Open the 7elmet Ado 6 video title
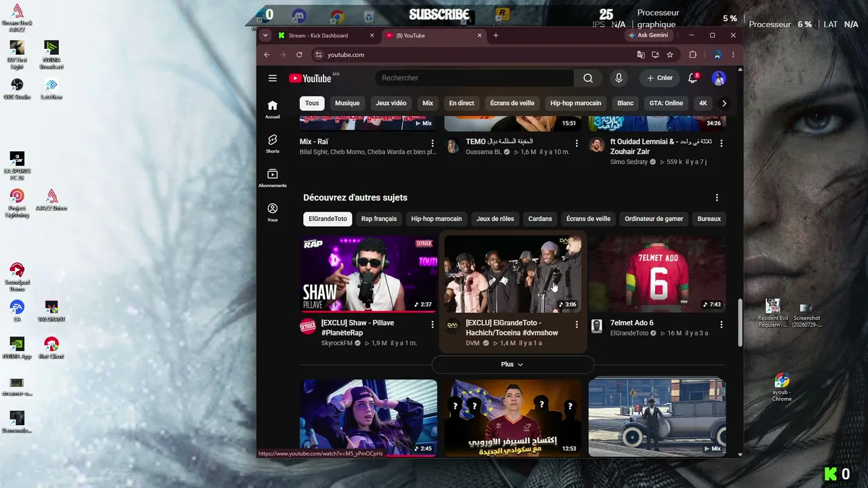The width and height of the screenshot is (868, 488). (x=632, y=323)
